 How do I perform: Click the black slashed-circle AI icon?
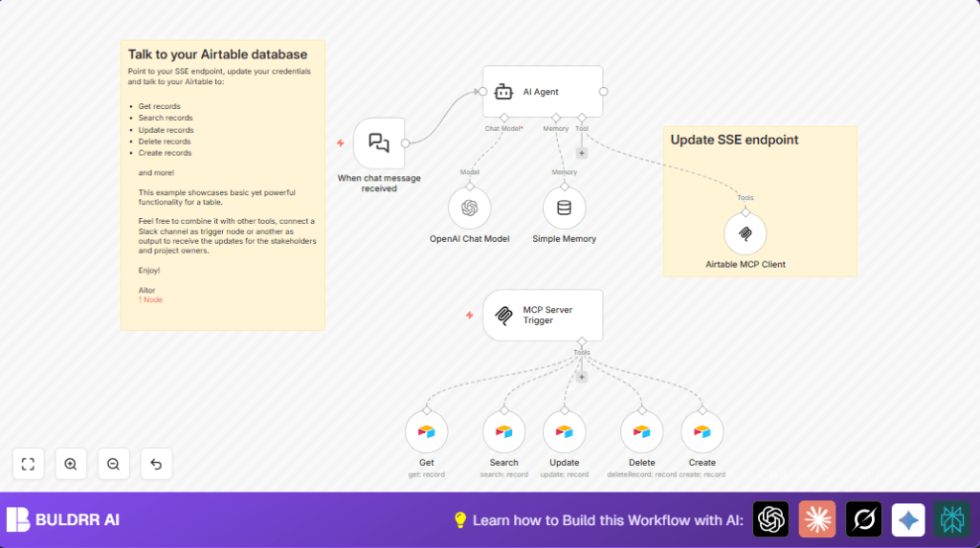click(x=864, y=519)
